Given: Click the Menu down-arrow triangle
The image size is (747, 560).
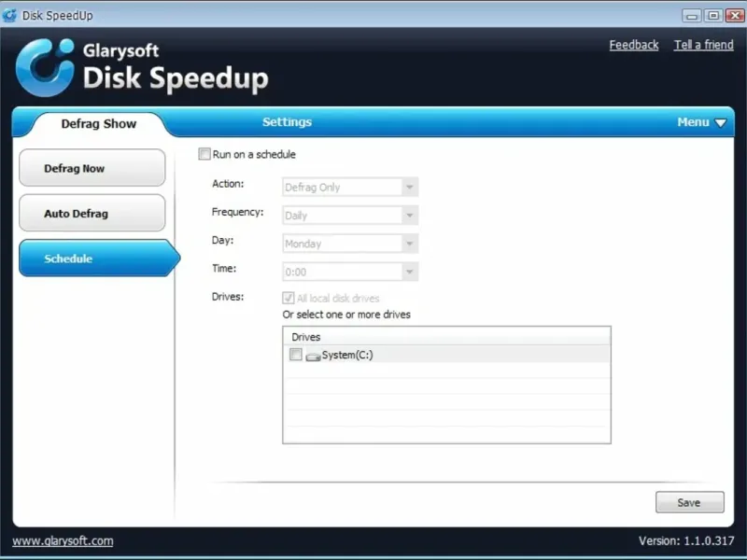Looking at the screenshot, I should tap(720, 123).
